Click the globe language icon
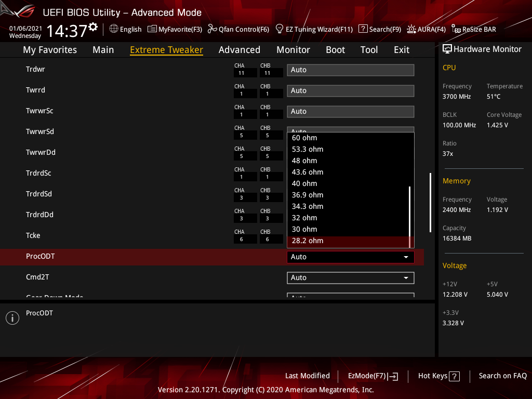Viewport: 532px width, 399px height. (114, 29)
